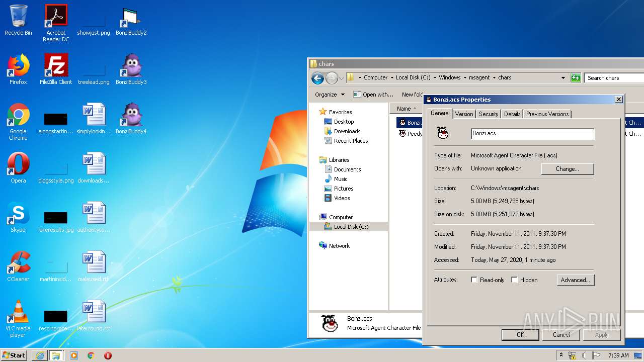Image resolution: width=644 pixels, height=362 pixels.
Task: Click Open with... in Explorer toolbar
Action: coord(373,95)
